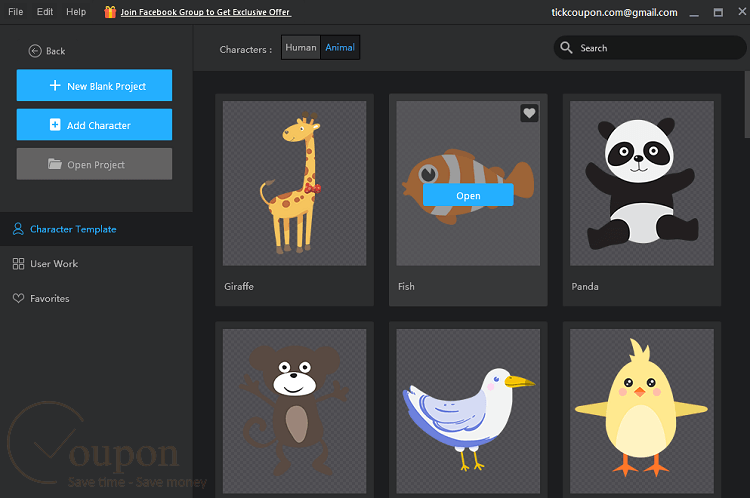
Task: Click the Open Project button
Action: (x=94, y=164)
